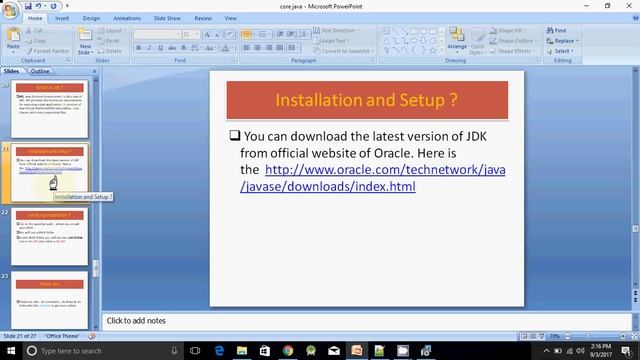The height and width of the screenshot is (360, 640).
Task: Align text left
Action: point(247,48)
